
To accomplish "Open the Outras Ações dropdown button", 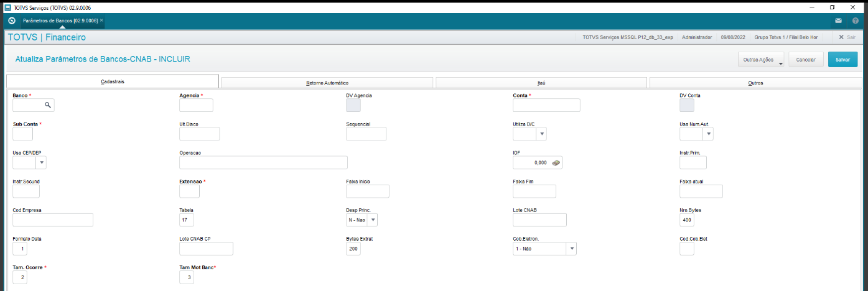I will tap(760, 60).
